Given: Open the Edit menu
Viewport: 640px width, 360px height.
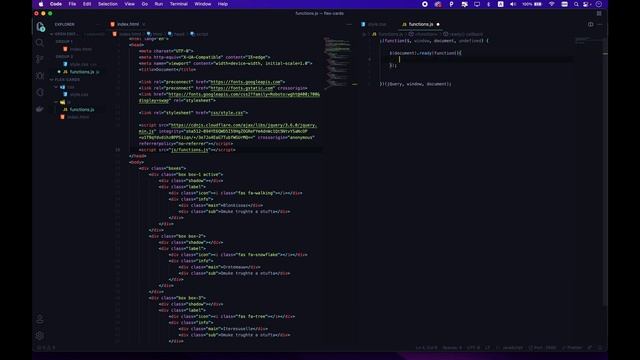Looking at the screenshot, I should (87, 4).
